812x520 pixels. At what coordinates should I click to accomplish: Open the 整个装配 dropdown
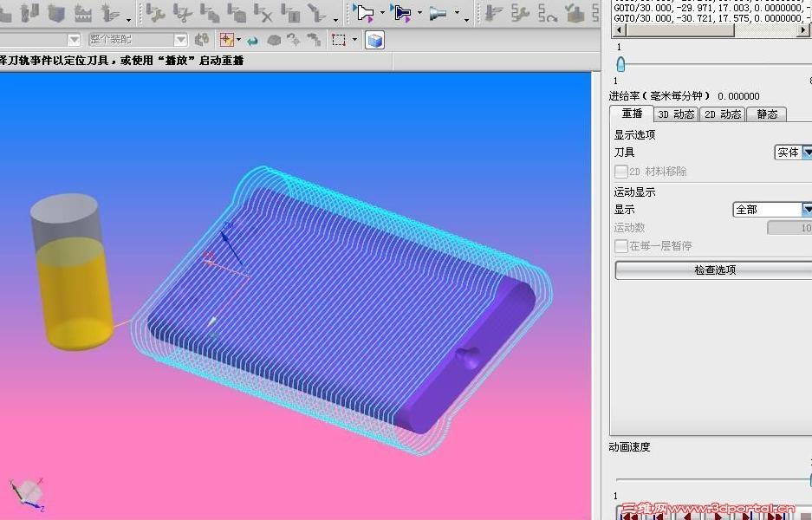coord(137,39)
